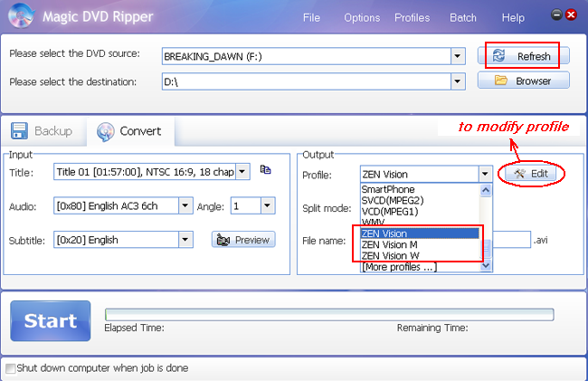Switch to the Backup tab
The image size is (588, 381).
[42, 131]
